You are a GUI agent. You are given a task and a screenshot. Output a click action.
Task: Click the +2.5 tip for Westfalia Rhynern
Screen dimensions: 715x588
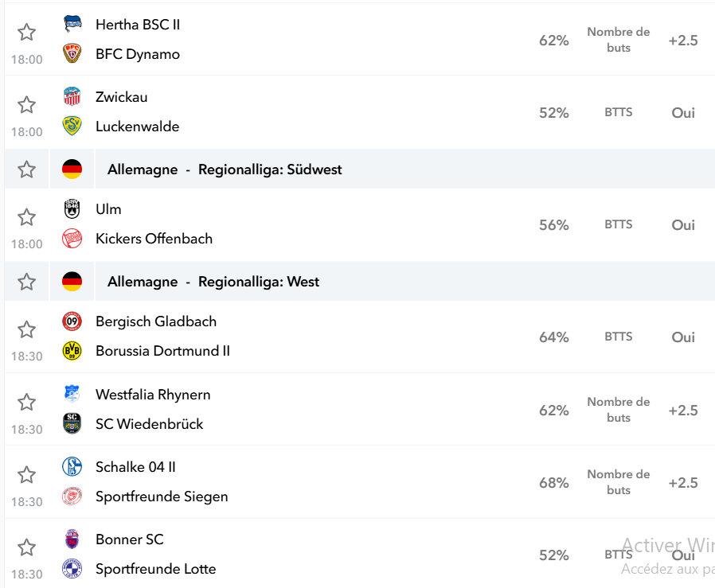click(683, 411)
